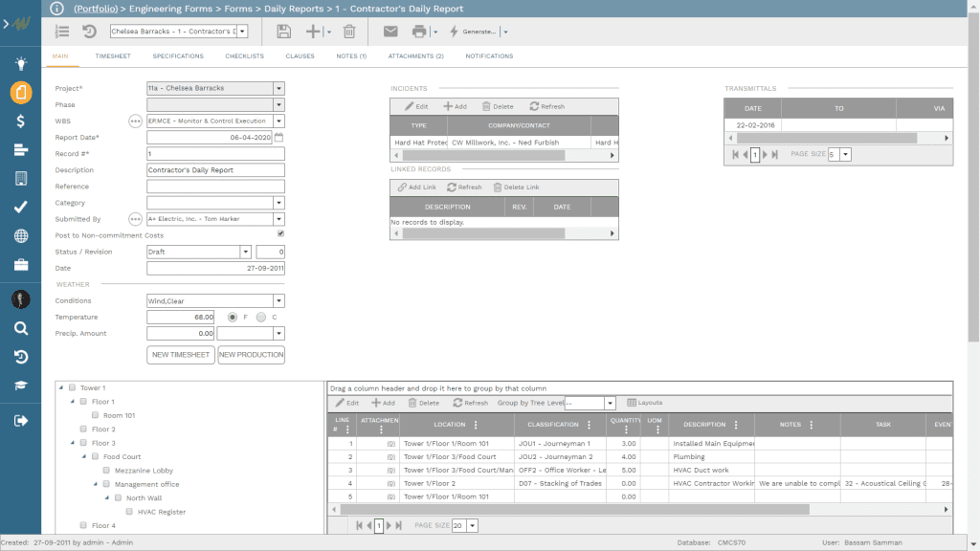980x551 pixels.
Task: Open the globe icon in sidebar
Action: pyautogui.click(x=21, y=236)
